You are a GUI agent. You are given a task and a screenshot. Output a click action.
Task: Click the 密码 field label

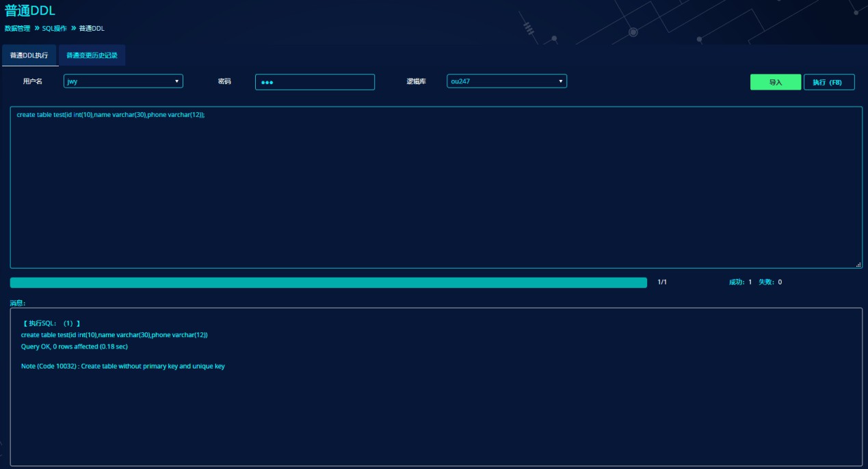pos(224,81)
